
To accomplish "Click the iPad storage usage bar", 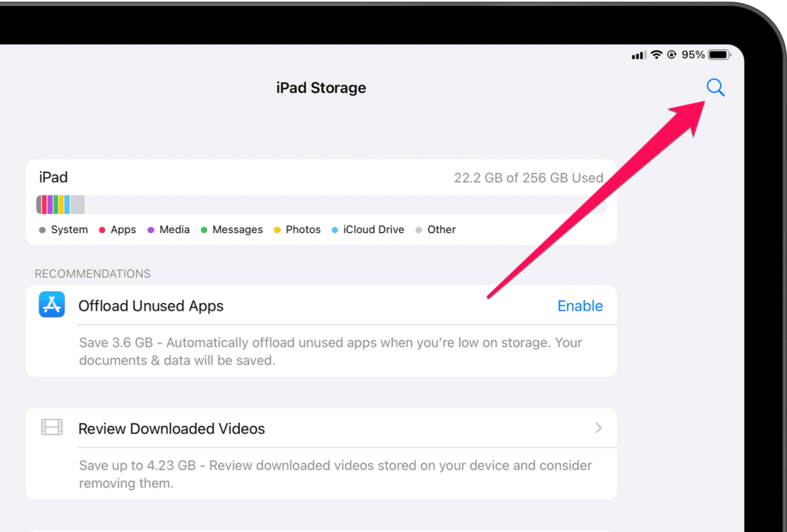I will 320,204.
